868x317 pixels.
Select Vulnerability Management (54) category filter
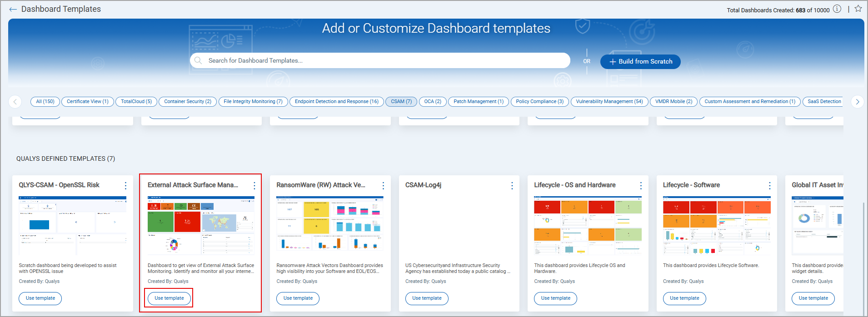(x=609, y=102)
